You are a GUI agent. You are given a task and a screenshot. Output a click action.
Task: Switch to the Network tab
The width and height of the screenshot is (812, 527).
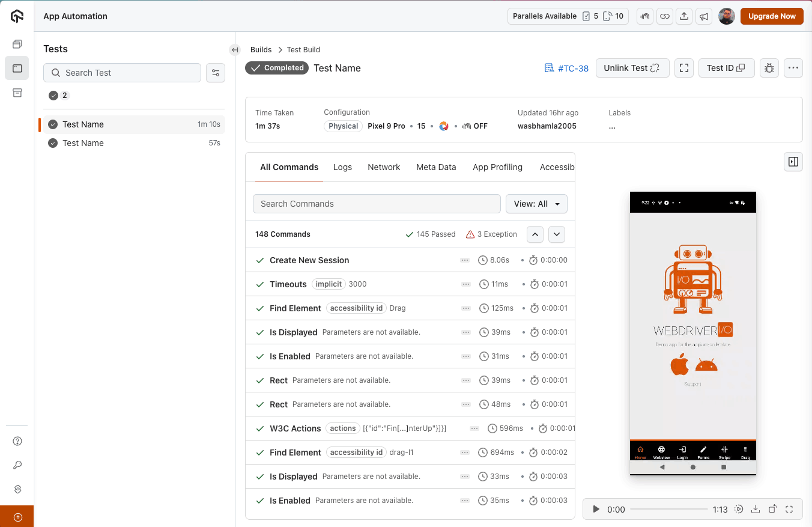[x=384, y=167]
